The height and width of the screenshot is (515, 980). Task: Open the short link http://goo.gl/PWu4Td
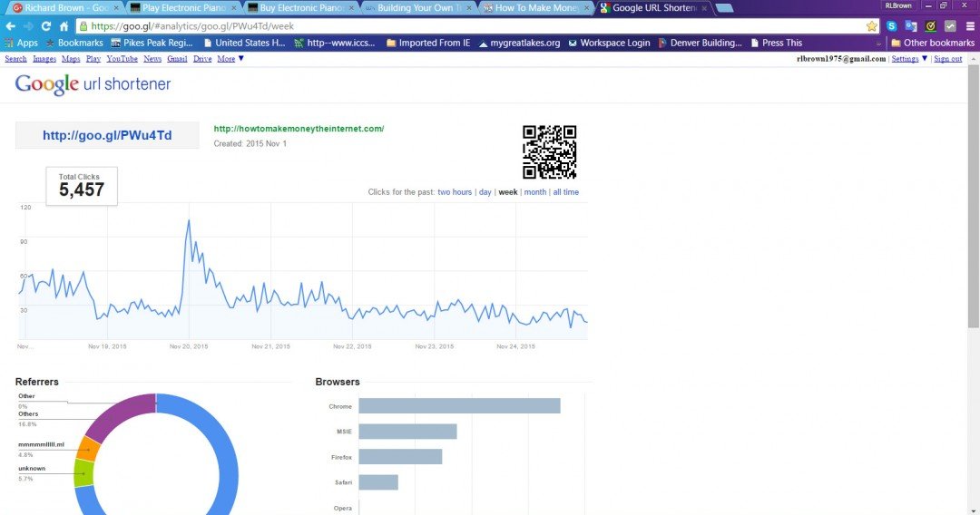point(107,135)
